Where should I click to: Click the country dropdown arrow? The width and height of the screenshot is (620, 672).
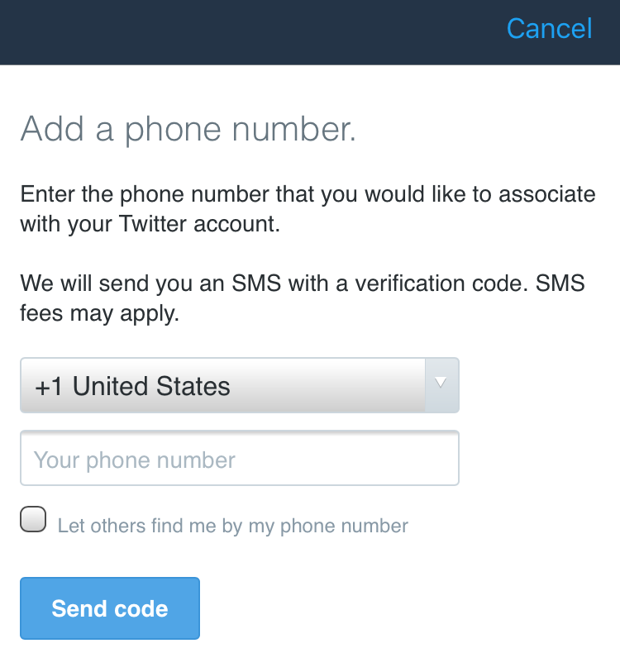pos(441,384)
